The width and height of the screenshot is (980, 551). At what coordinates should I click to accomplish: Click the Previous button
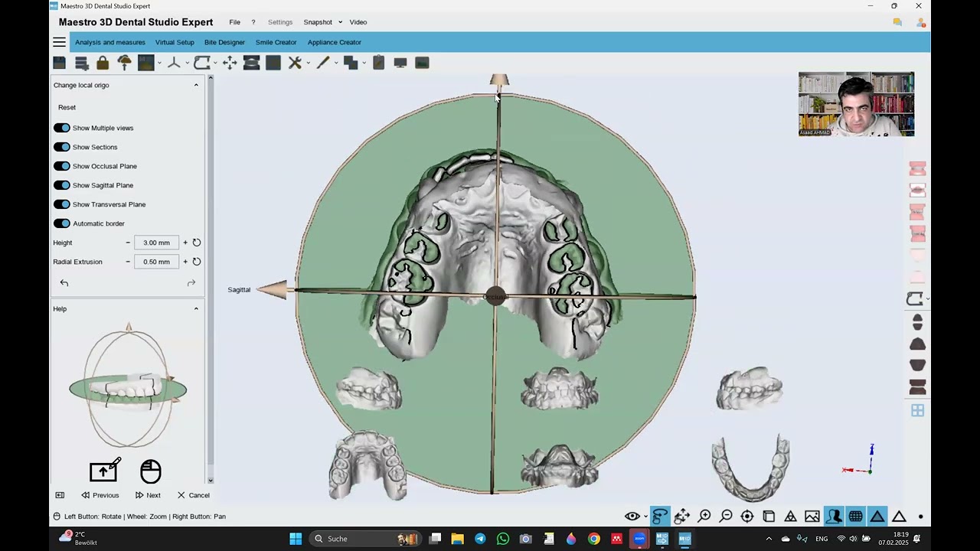pos(100,495)
